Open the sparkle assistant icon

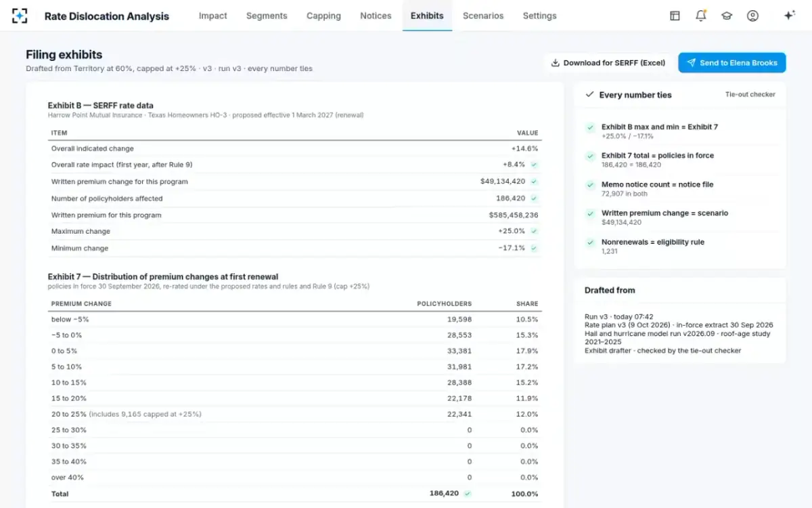(x=789, y=16)
